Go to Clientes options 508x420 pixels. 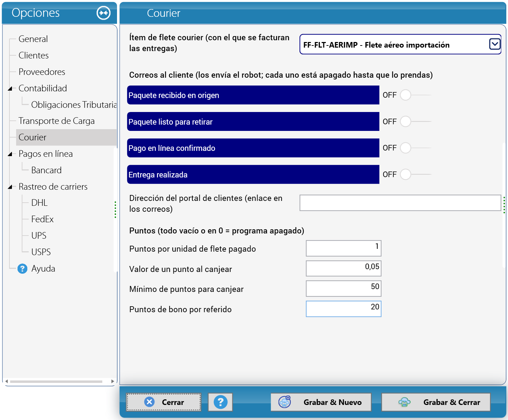[34, 55]
